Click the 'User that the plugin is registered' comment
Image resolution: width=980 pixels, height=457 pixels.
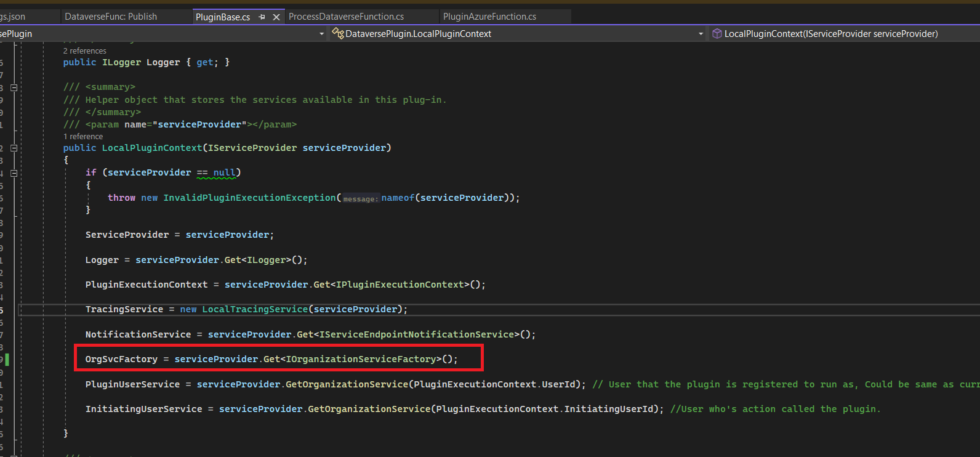785,384
